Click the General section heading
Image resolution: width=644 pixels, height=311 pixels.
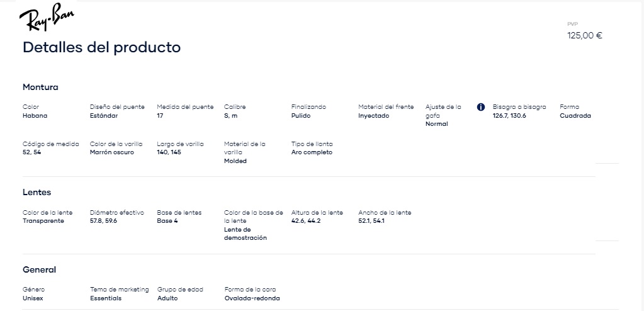(39, 270)
